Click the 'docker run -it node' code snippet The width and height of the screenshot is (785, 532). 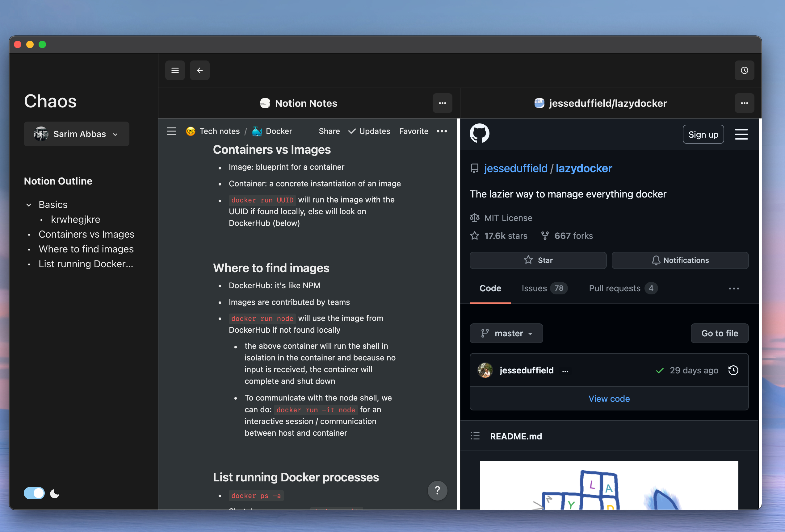click(x=316, y=410)
